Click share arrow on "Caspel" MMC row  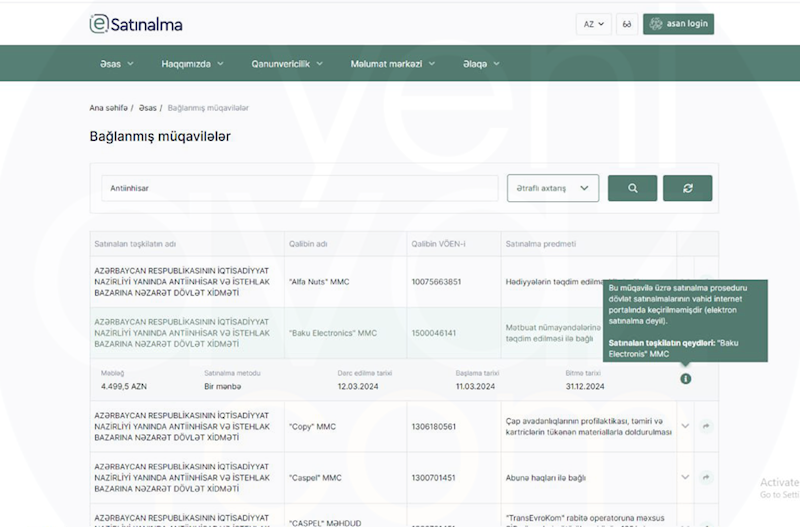click(706, 477)
